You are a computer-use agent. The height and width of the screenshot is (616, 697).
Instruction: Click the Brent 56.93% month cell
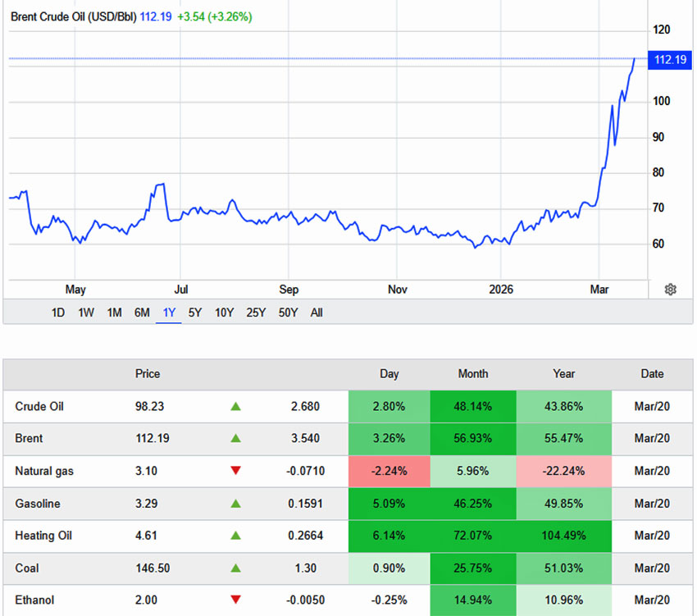pyautogui.click(x=472, y=439)
